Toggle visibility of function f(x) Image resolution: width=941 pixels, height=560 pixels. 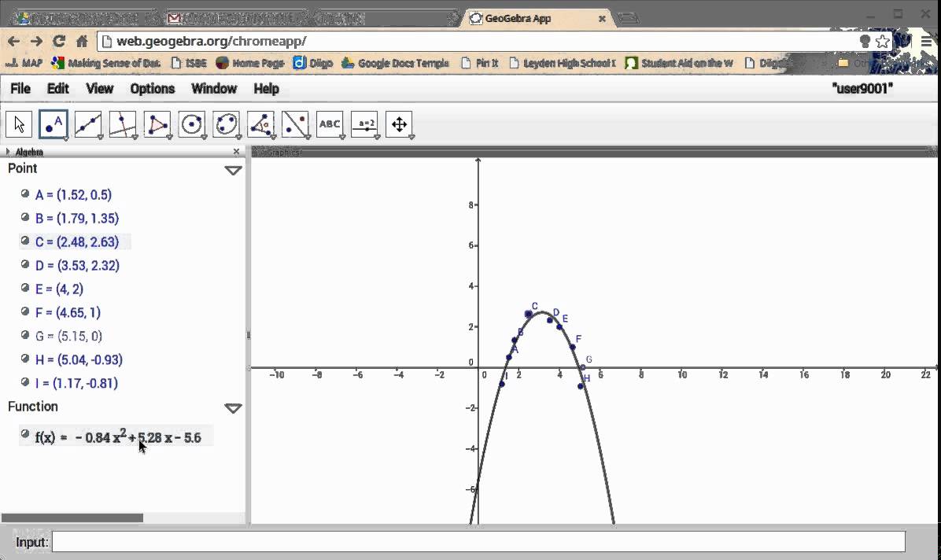pyautogui.click(x=24, y=433)
